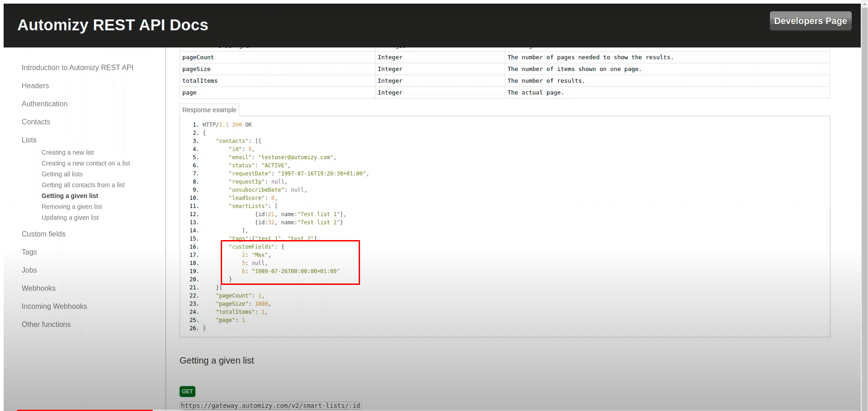868x411 pixels.
Task: Navigate to the Tags section
Action: tap(29, 252)
